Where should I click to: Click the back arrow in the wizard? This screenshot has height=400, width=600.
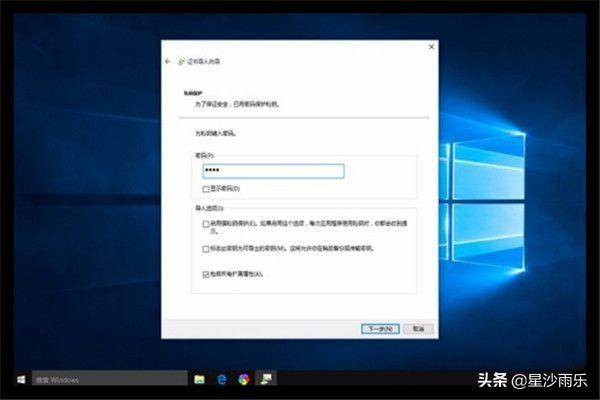(x=168, y=61)
